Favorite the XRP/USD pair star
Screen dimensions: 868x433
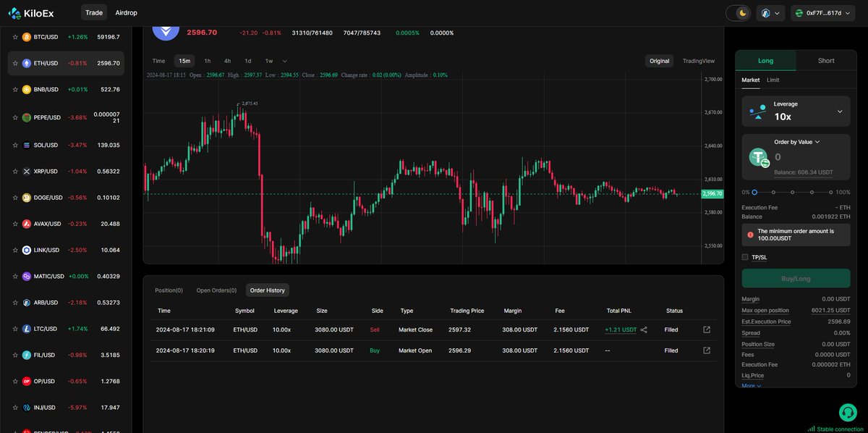[15, 172]
